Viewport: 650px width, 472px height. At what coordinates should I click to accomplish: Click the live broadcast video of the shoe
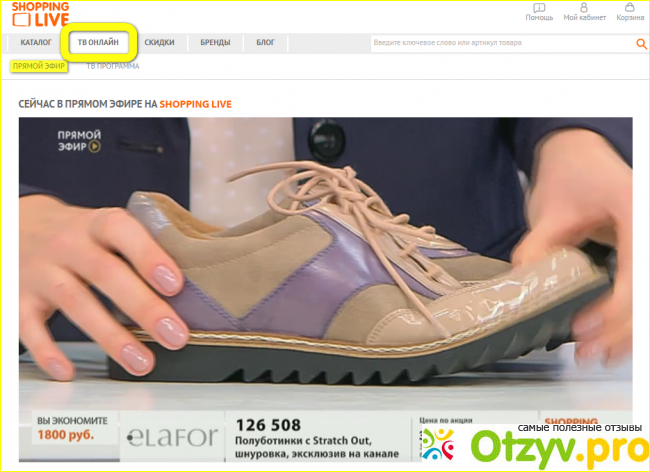(325, 260)
